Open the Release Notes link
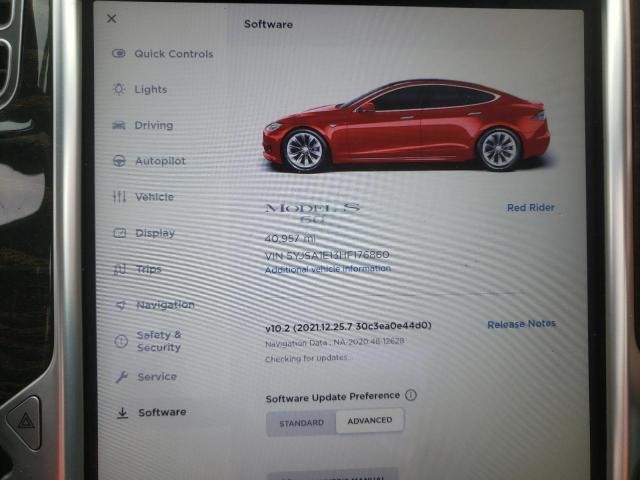 tap(521, 324)
